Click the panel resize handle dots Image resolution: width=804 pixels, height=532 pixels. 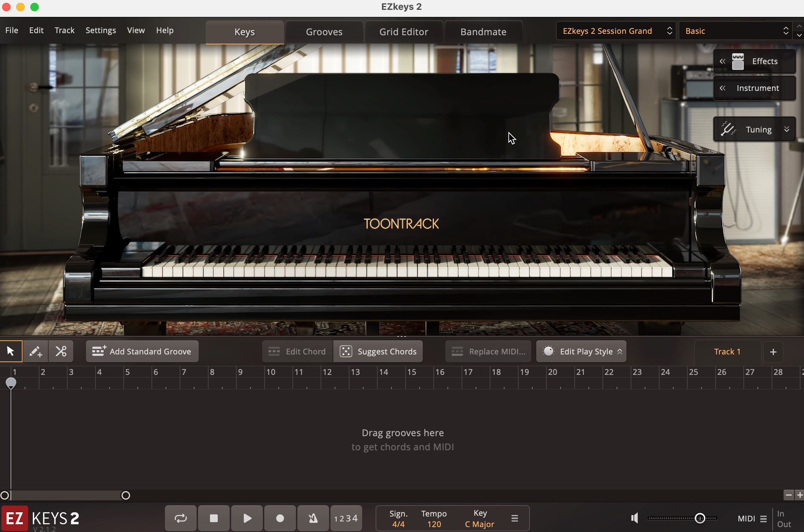point(402,336)
